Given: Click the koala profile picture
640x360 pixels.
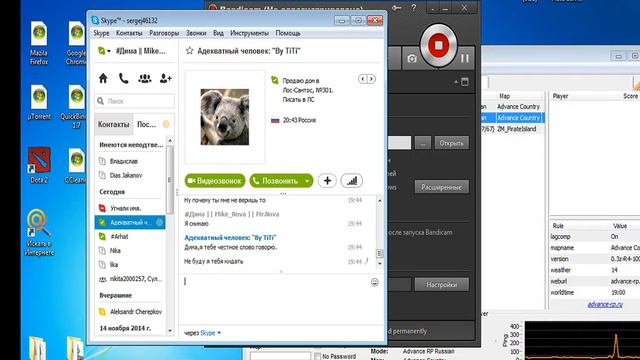Looking at the screenshot, I should coord(224,117).
